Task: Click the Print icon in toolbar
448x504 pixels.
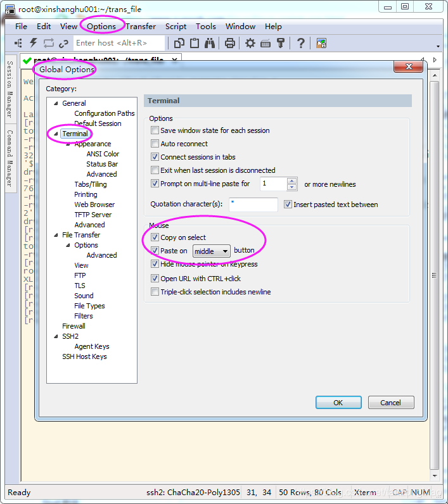Action: point(229,43)
